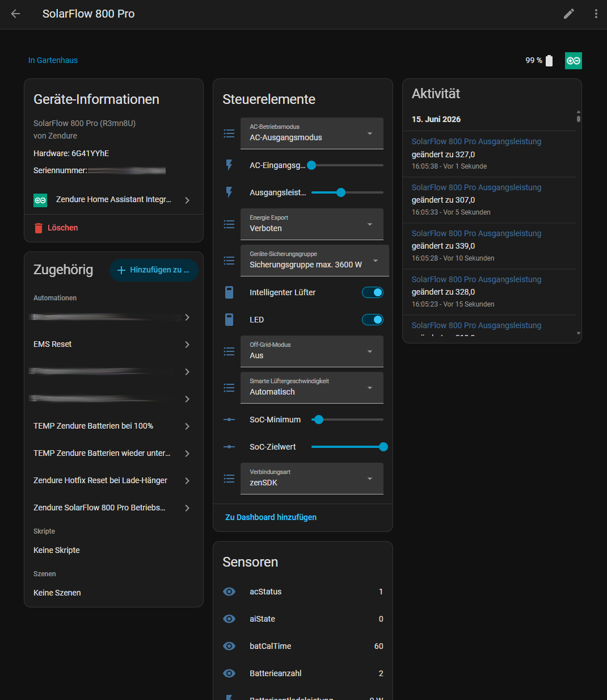Click the green Zendure logo in header

(x=574, y=61)
